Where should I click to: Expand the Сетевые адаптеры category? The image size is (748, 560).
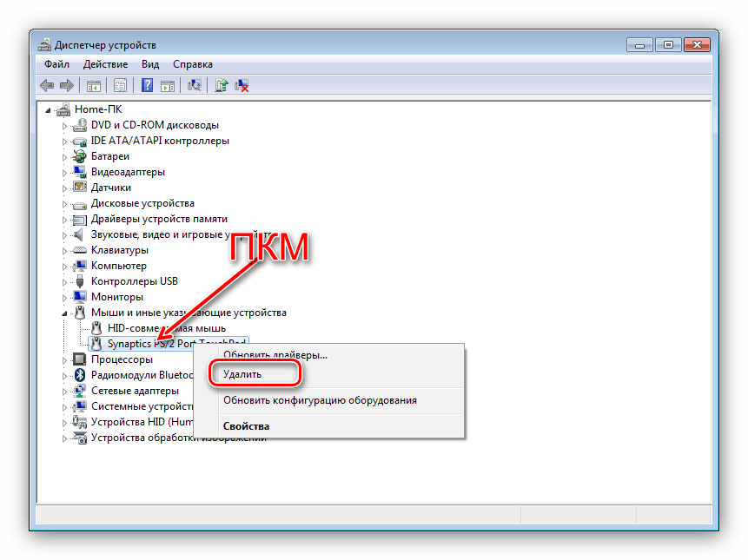pos(64,392)
